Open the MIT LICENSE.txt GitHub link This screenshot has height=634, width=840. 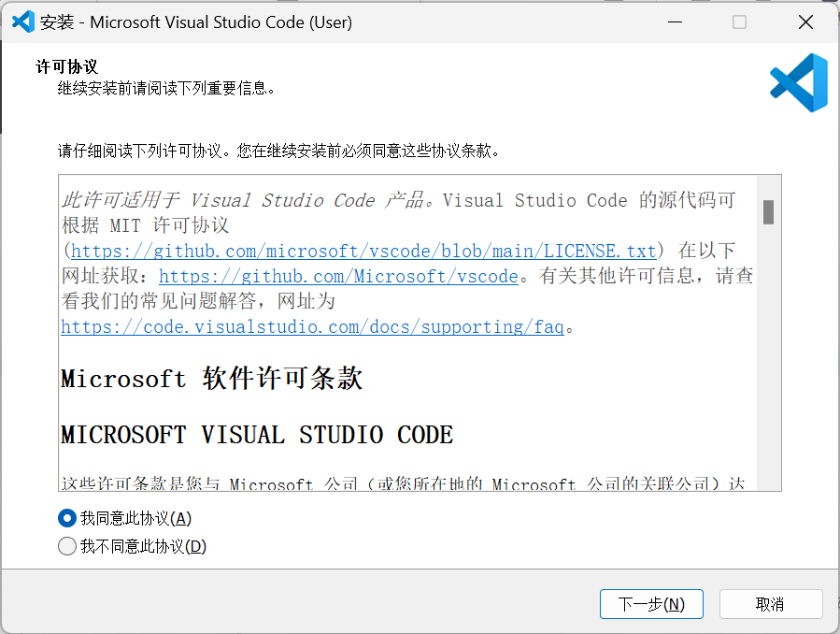363,251
